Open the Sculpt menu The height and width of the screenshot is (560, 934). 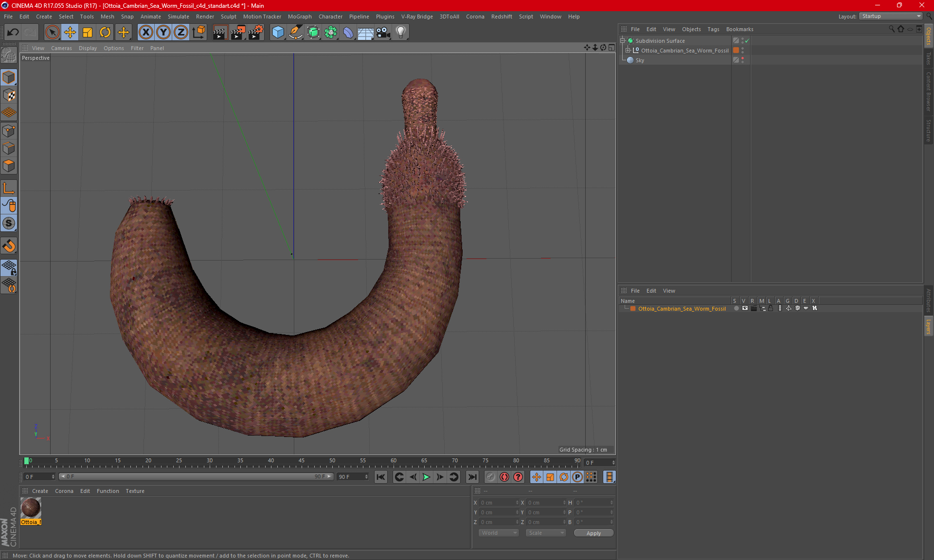228,17
